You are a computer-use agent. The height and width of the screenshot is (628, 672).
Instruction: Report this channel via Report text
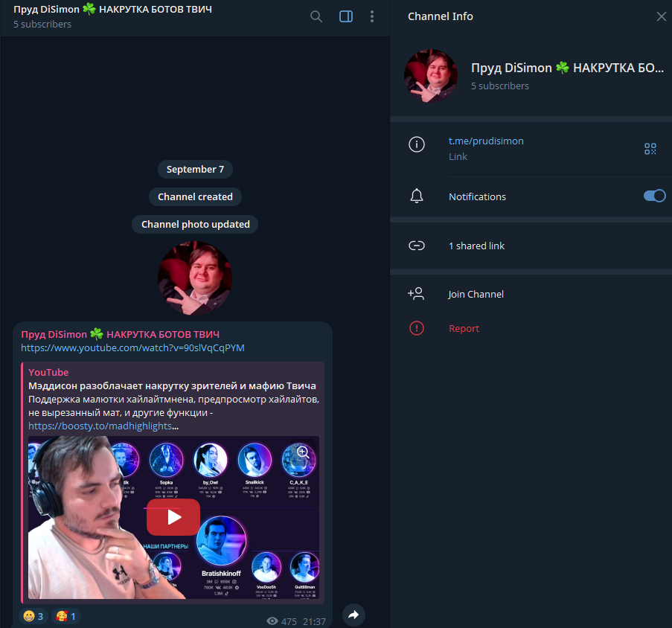click(x=464, y=329)
